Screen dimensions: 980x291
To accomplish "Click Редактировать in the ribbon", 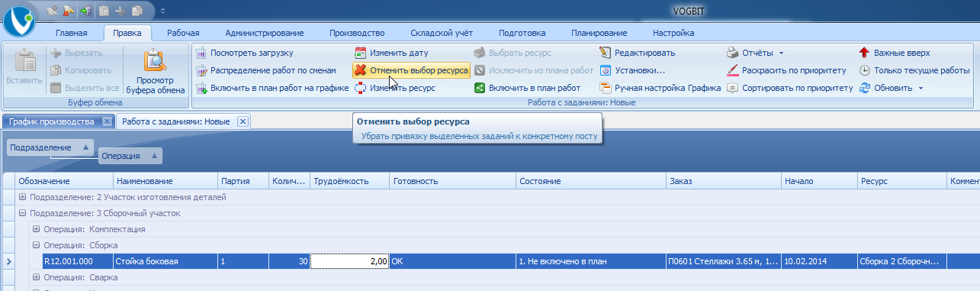I will click(638, 53).
